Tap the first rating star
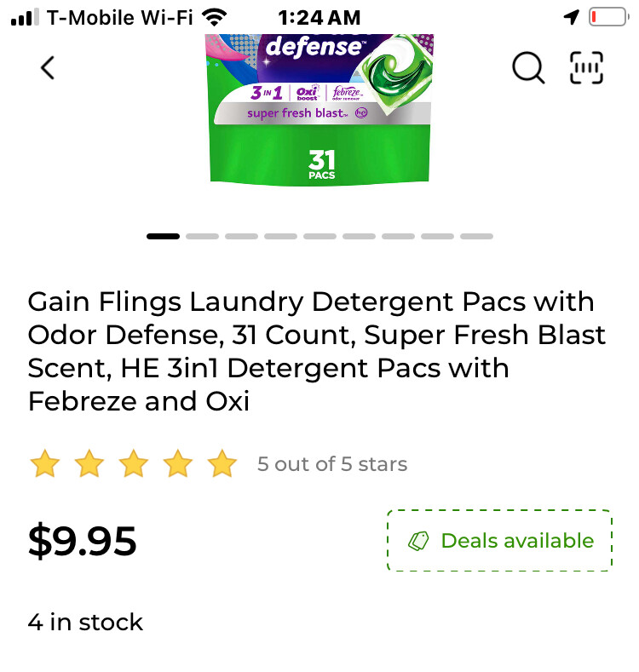Screen dimensions: 639x672 44,463
